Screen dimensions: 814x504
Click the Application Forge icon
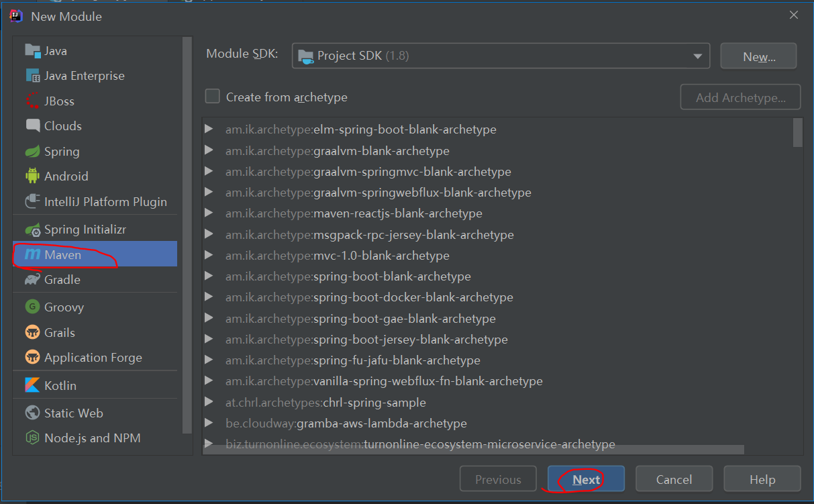tap(33, 357)
